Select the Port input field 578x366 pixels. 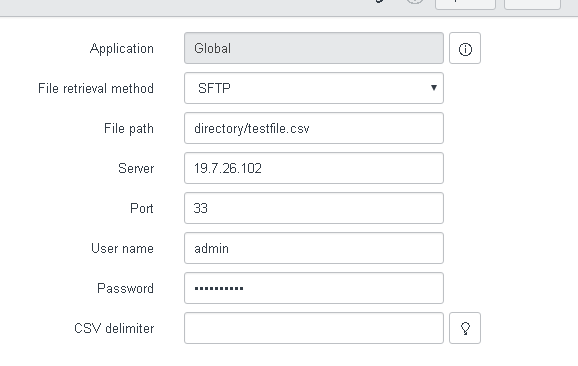[x=314, y=208]
